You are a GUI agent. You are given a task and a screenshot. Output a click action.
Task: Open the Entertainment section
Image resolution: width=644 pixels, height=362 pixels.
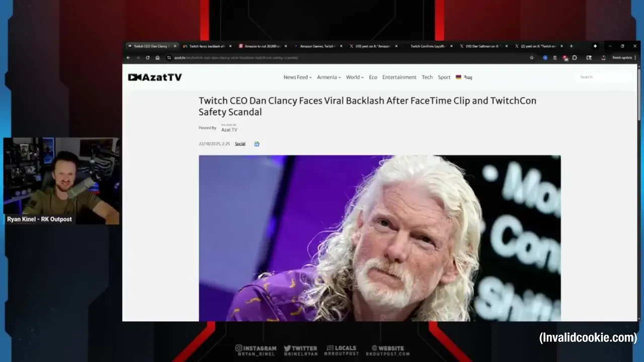(x=399, y=77)
